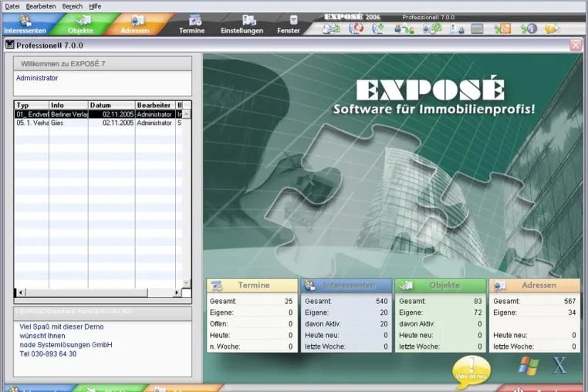The image size is (588, 392).
Task: Click the printer with green arrow icon
Action: coord(332,29)
